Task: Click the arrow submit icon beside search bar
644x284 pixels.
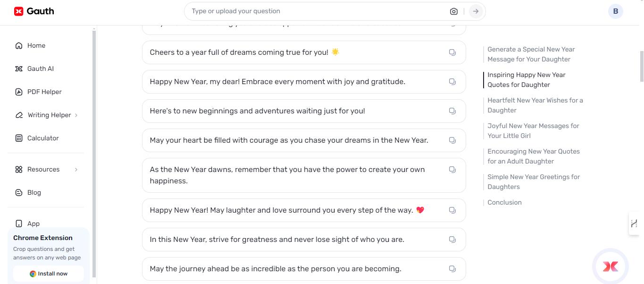Action: [476, 11]
